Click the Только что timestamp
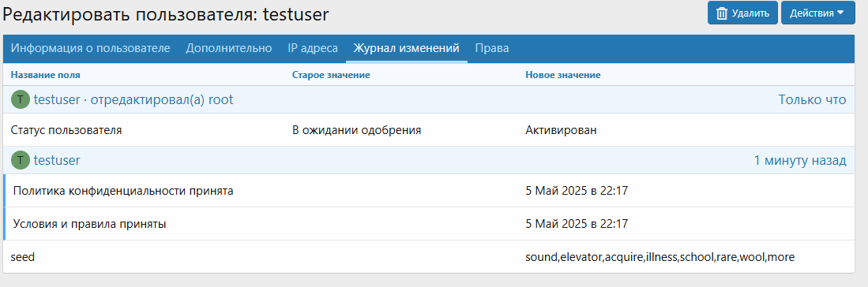 click(x=812, y=99)
